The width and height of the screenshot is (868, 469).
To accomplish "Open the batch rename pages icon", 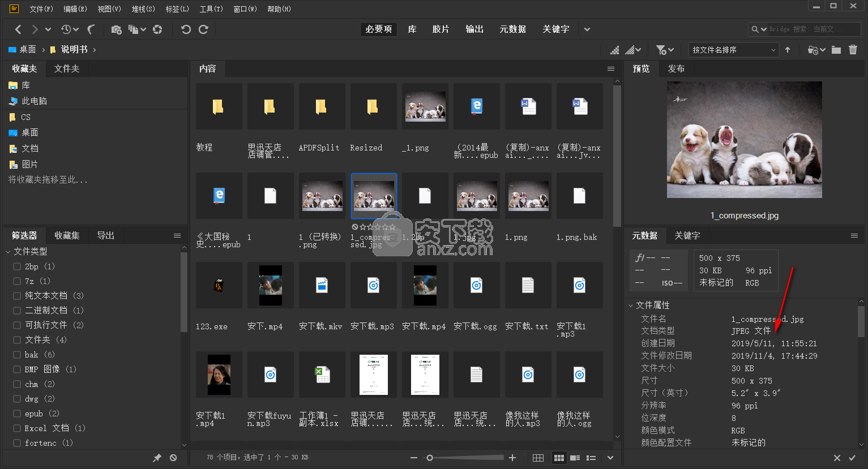I will coord(134,29).
